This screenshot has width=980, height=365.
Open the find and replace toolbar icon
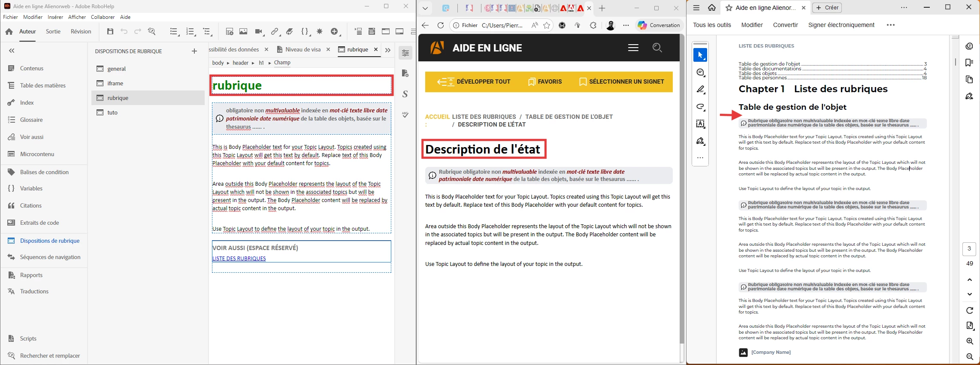[x=151, y=31]
